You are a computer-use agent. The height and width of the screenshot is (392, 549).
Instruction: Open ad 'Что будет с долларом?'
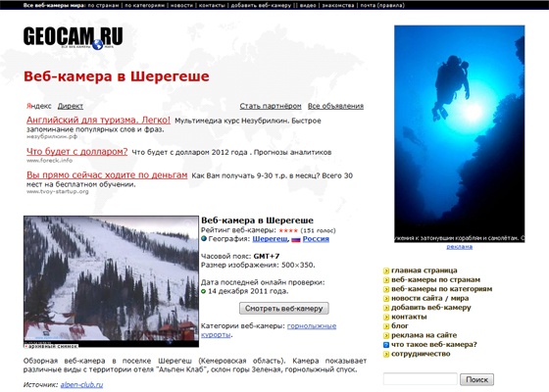click(x=77, y=152)
